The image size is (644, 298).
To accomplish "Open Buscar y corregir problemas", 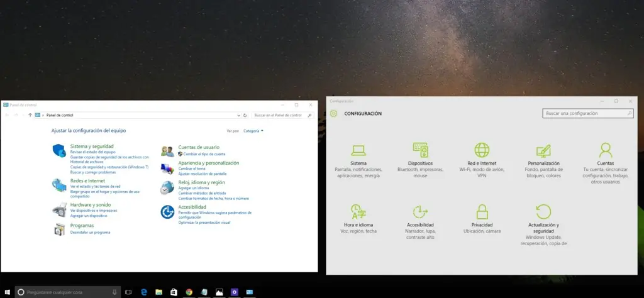I will tap(93, 172).
